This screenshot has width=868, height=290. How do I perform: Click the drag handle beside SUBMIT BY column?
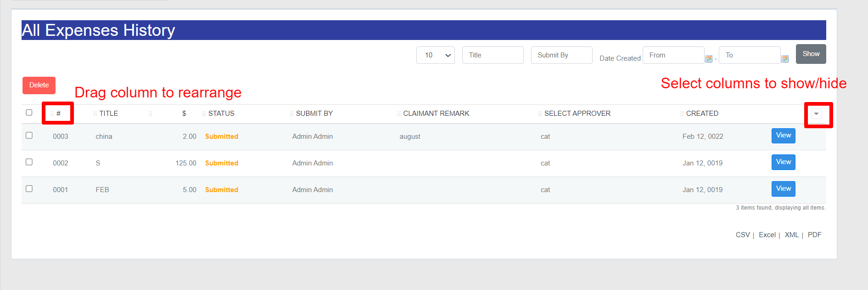(291, 114)
